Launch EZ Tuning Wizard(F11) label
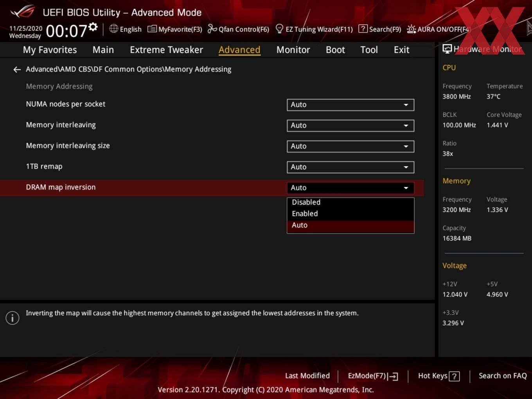Viewport: 532px width, 399px height. pos(319,29)
